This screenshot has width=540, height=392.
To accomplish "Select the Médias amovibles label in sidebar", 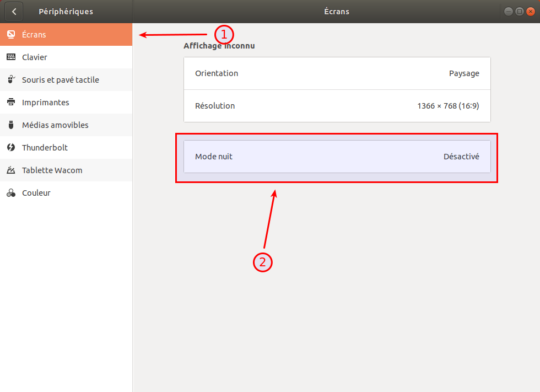I will click(55, 125).
